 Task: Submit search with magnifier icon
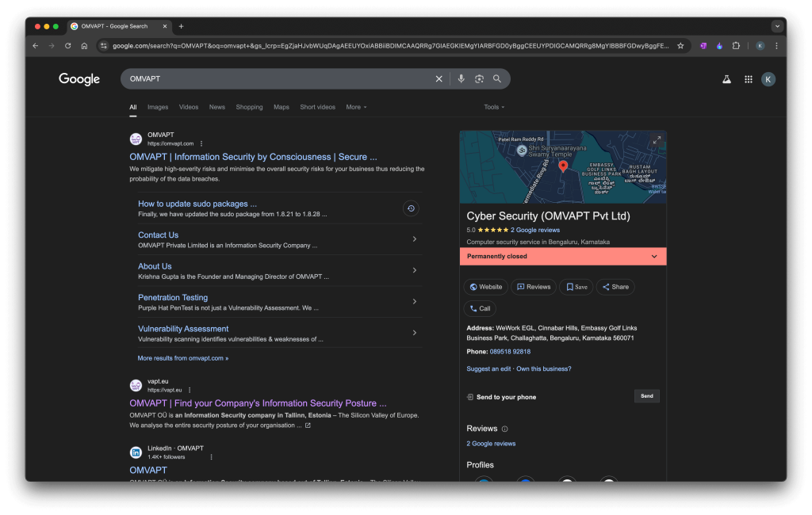[497, 78]
